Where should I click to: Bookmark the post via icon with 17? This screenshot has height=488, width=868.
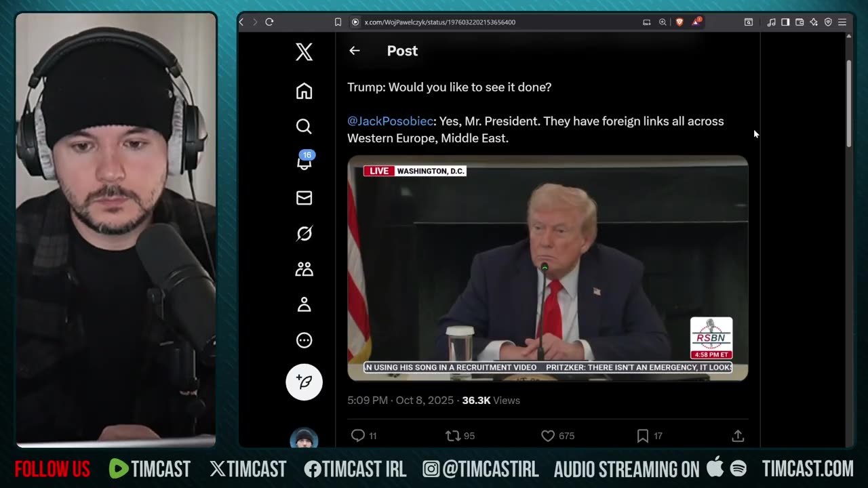[642, 436]
